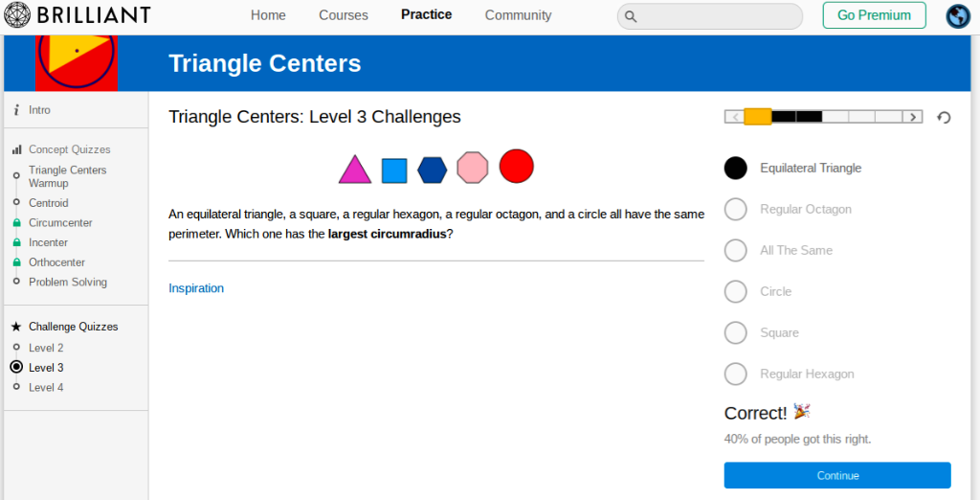
Task: Choose the Circle answer option
Action: tap(735, 291)
